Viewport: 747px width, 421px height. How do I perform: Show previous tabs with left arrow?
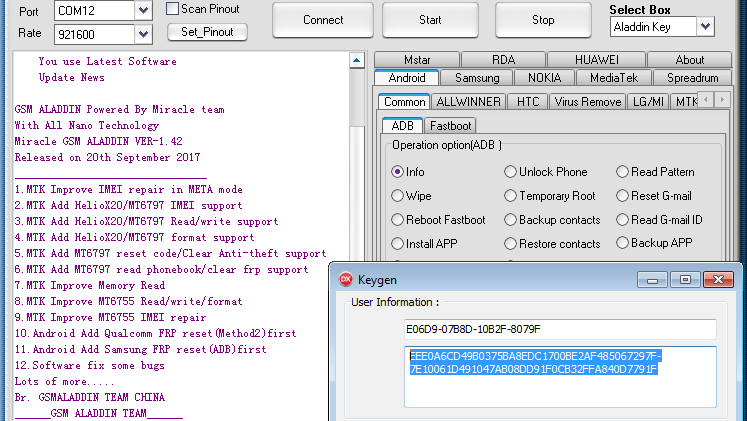pyautogui.click(x=706, y=100)
